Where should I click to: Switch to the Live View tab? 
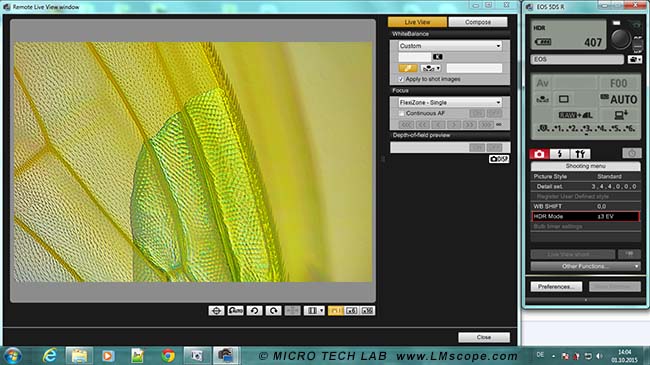(417, 22)
